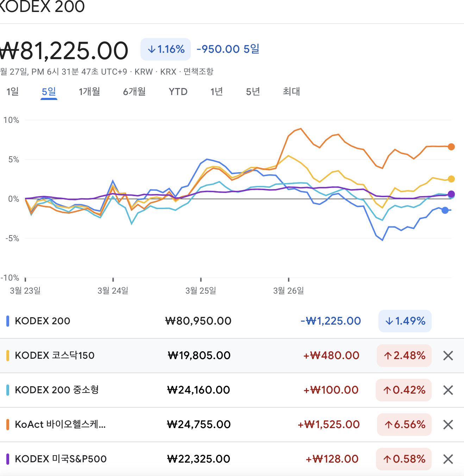Open the 5년 chart range

253,92
